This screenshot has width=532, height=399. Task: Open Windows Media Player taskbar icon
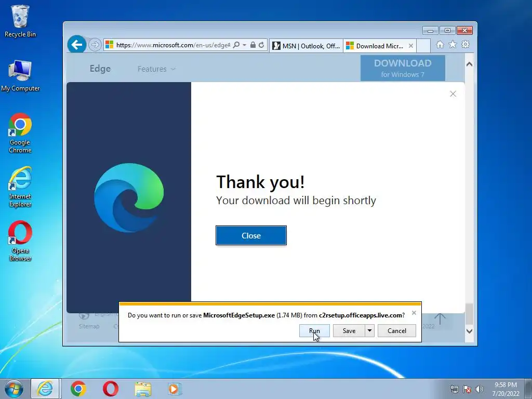point(175,389)
